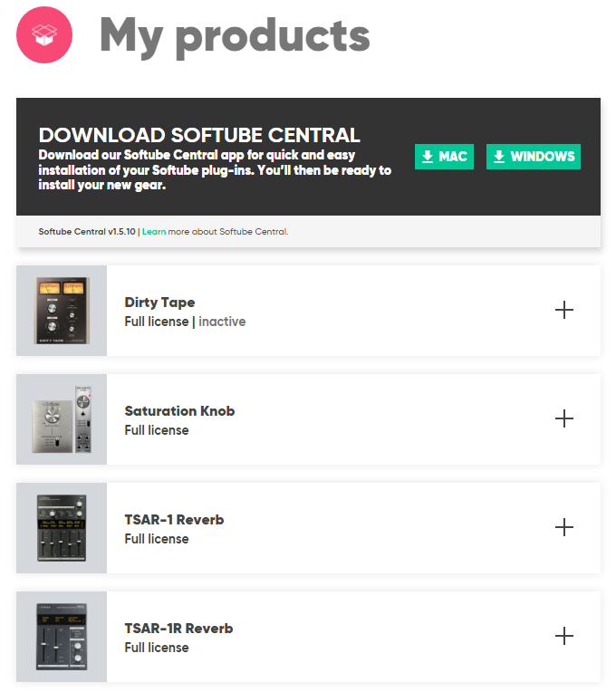
Task: Expand the Saturation Knob product details
Action: point(563,418)
